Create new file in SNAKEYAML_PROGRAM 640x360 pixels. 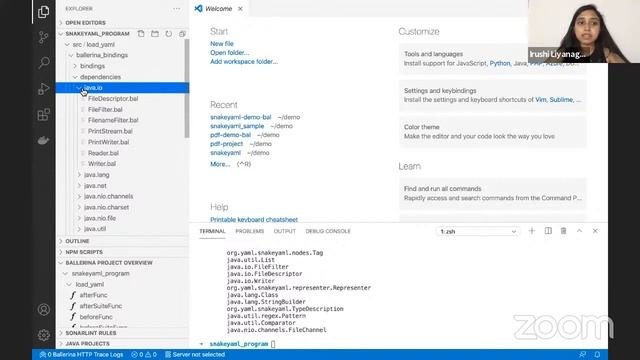[x=141, y=33]
